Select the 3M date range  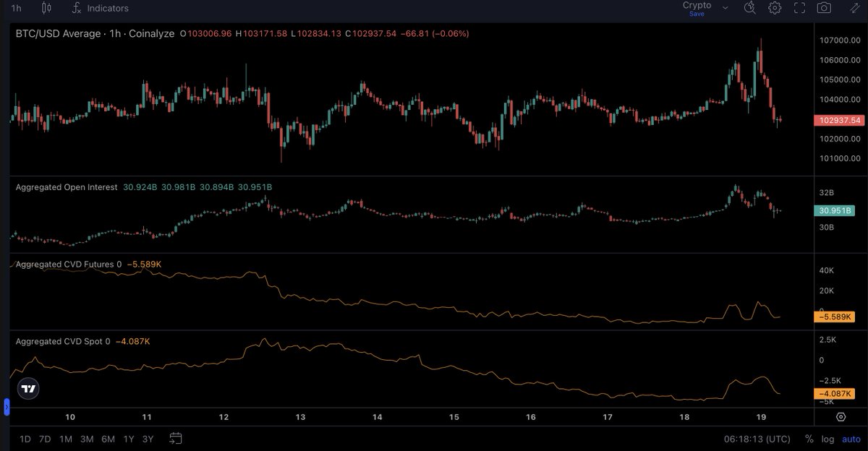(x=87, y=439)
